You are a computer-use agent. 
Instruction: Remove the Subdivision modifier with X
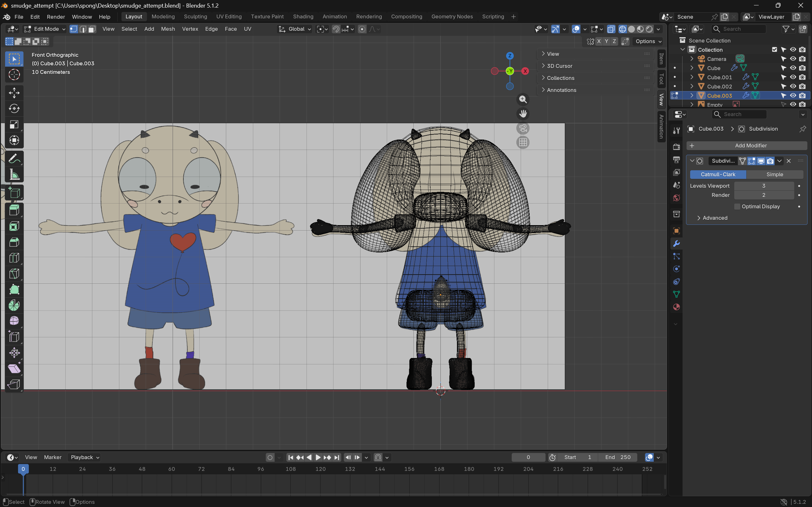tap(789, 161)
